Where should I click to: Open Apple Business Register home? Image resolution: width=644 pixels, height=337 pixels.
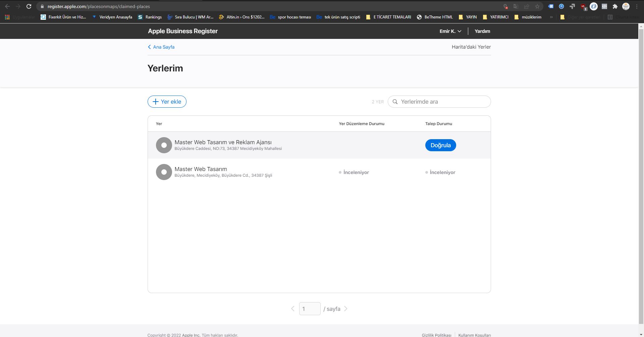click(x=183, y=31)
